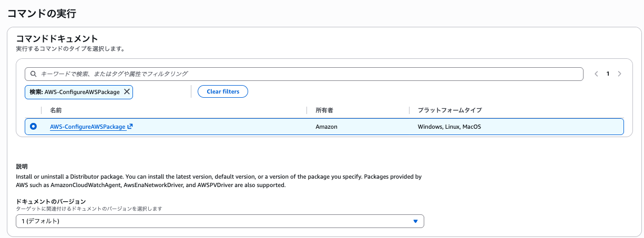Open the ドキュメントのバージョン dropdown
The height and width of the screenshot is (238, 644).
pos(220,221)
